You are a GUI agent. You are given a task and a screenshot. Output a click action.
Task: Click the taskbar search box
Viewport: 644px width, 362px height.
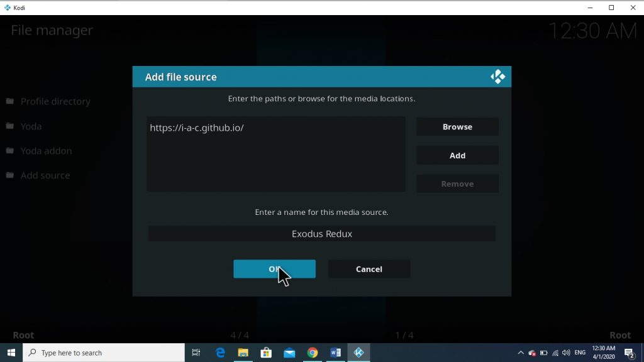[x=104, y=353]
